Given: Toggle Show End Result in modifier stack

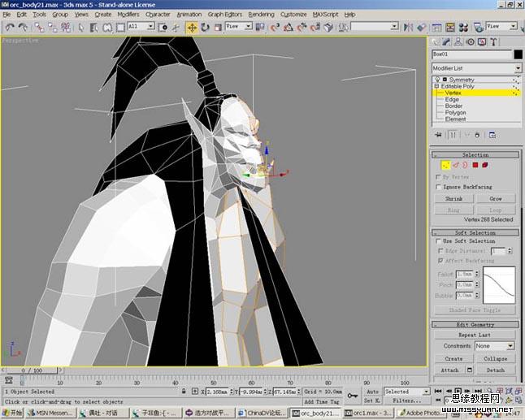Looking at the screenshot, I should click(x=453, y=135).
